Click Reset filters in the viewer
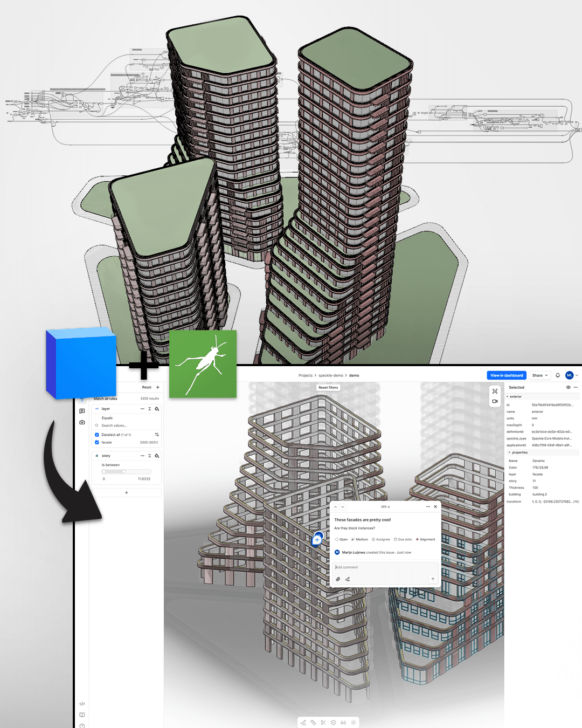 click(328, 387)
